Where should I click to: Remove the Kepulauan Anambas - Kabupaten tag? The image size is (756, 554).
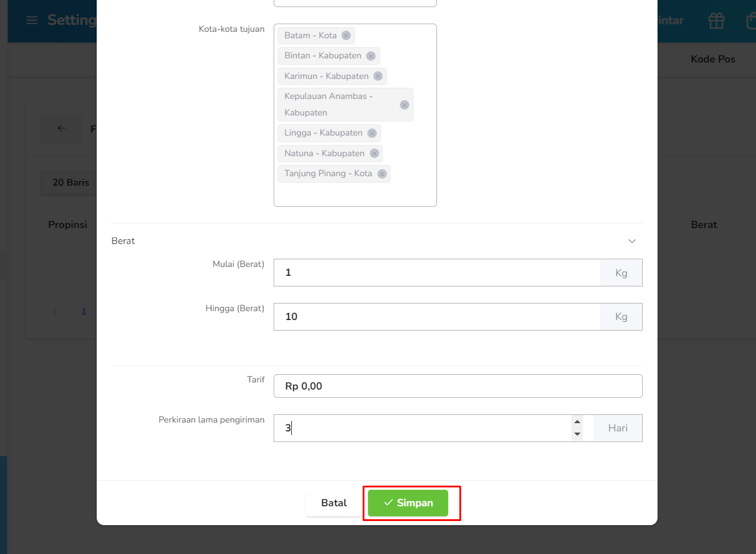point(405,105)
